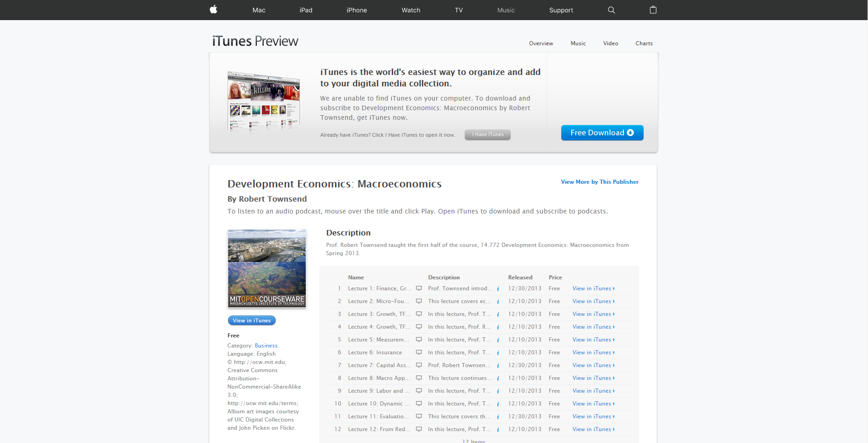Image resolution: width=868 pixels, height=443 pixels.
Task: Click monitor icon for Lecture 12 row
Action: 419,429
